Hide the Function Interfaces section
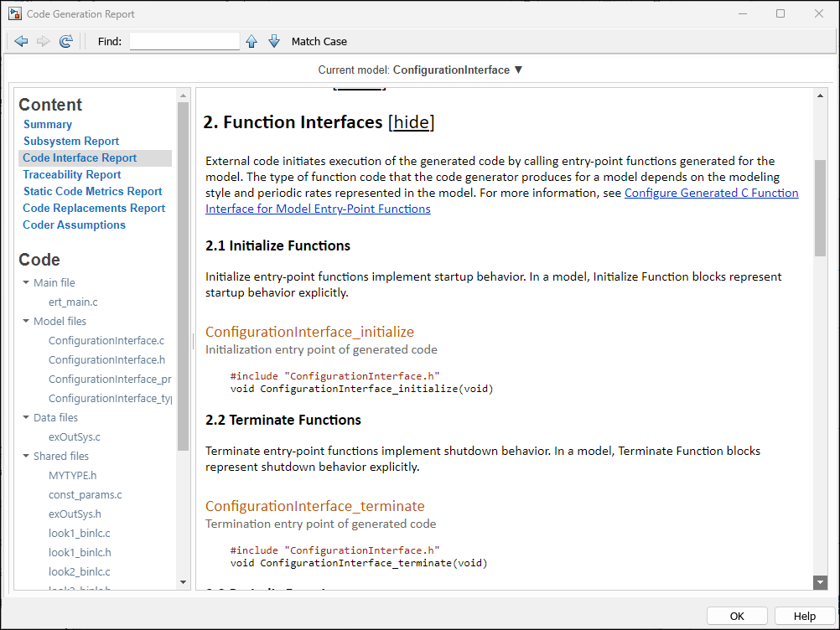Viewport: 840px width, 630px height. pyautogui.click(x=411, y=122)
